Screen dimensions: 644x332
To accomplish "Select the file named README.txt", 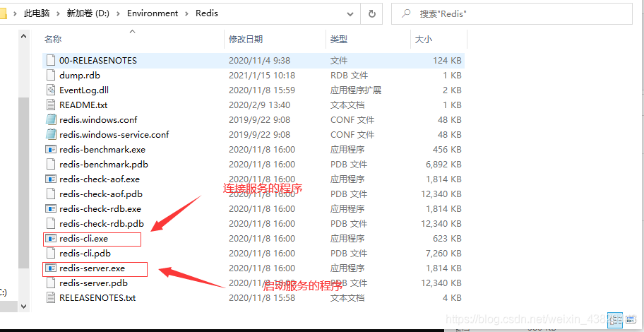I will pos(83,105).
